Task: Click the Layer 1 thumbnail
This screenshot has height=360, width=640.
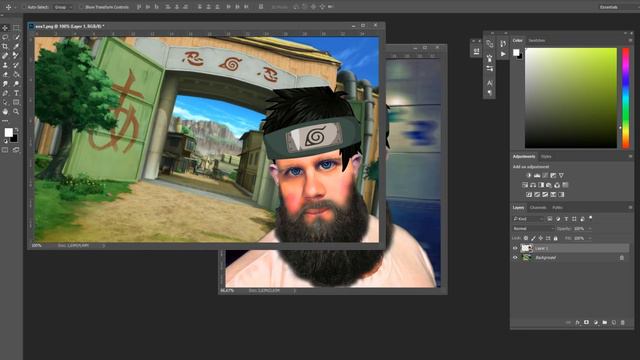Action: tap(527, 248)
